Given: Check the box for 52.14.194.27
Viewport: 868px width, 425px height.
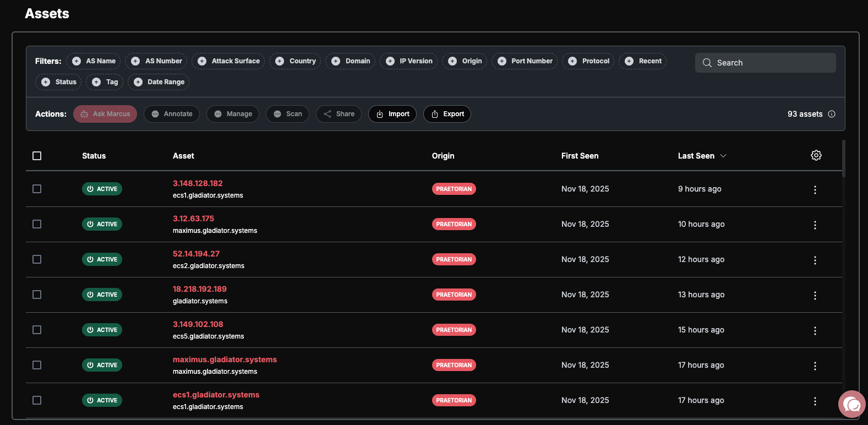Looking at the screenshot, I should tap(37, 259).
